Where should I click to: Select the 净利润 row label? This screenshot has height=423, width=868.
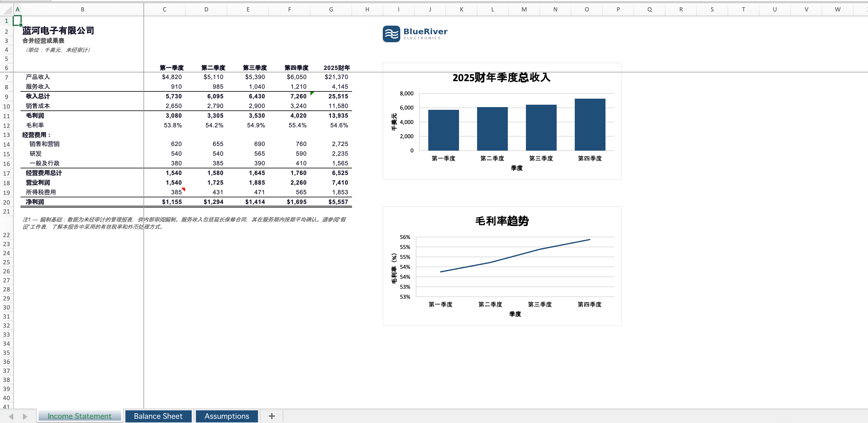tap(35, 202)
